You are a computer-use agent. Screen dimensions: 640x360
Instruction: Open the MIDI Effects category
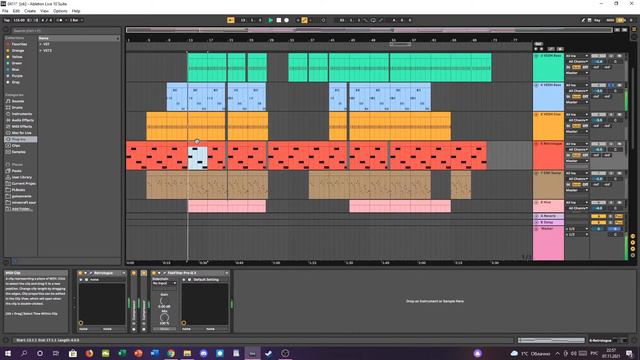pyautogui.click(x=22, y=127)
